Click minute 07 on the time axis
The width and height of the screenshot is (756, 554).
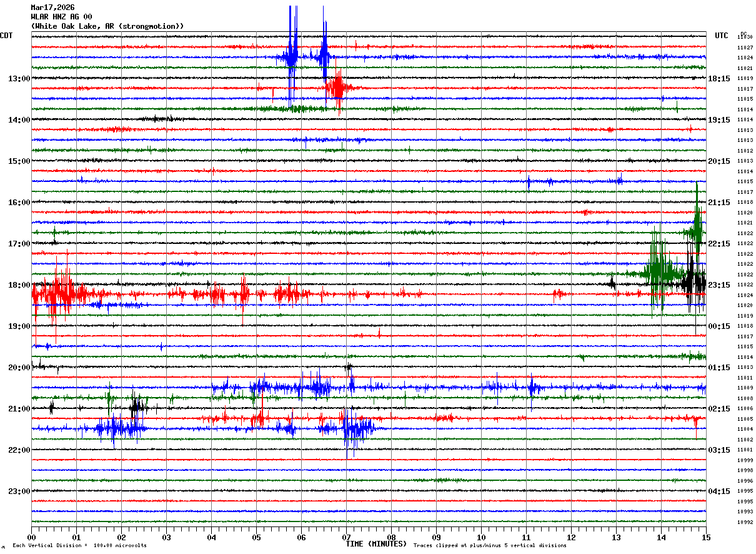(346, 537)
